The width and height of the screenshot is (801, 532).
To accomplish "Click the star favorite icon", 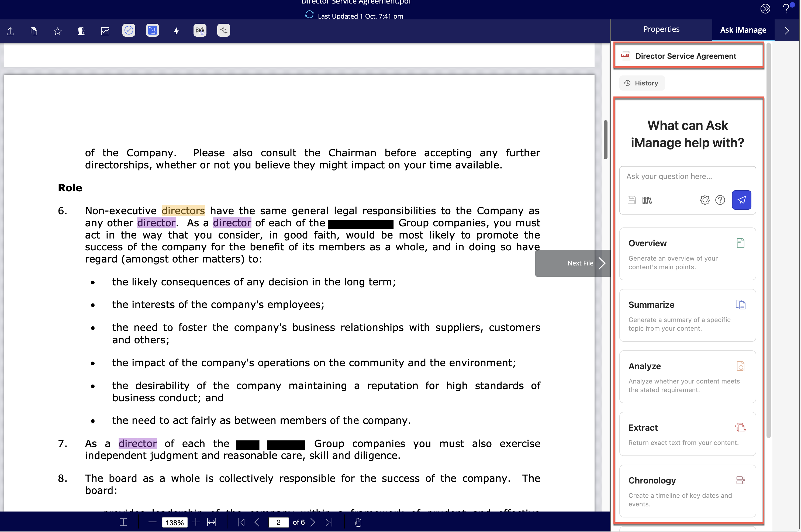I will (58, 31).
